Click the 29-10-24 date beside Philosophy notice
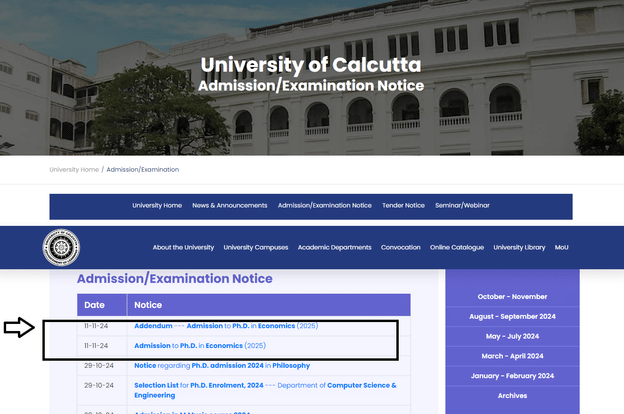 [99, 365]
